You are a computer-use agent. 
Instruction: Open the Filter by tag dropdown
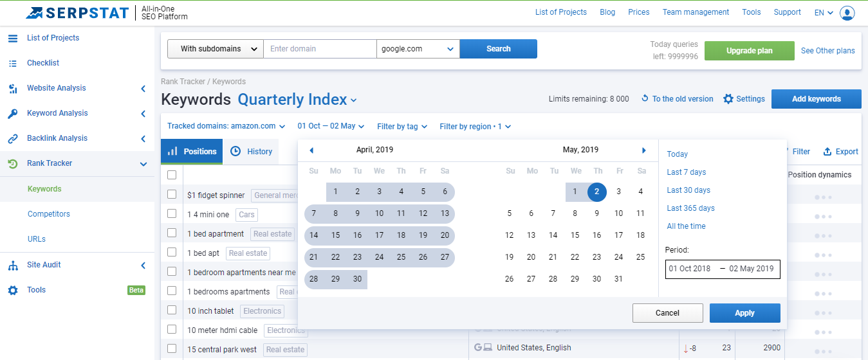point(402,127)
